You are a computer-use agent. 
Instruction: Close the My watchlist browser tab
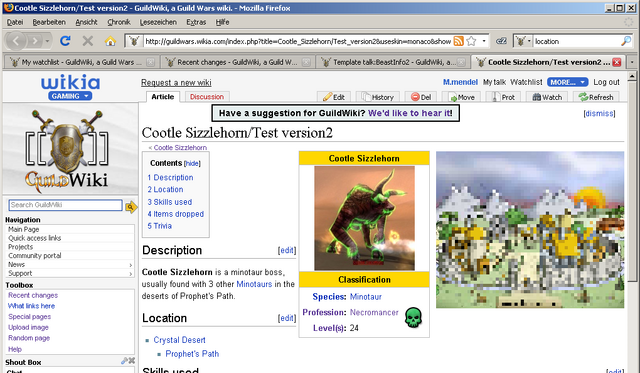tap(151, 62)
